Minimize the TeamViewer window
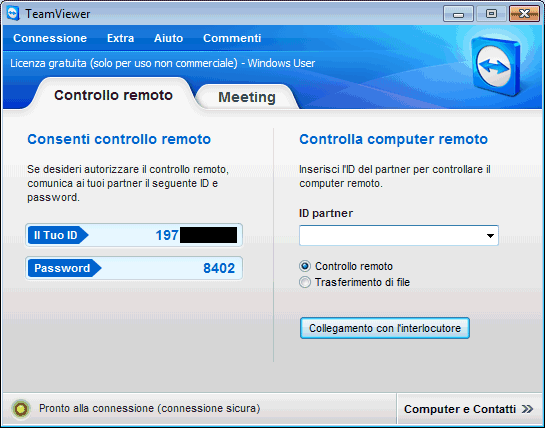The width and height of the screenshot is (545, 428). (458, 14)
